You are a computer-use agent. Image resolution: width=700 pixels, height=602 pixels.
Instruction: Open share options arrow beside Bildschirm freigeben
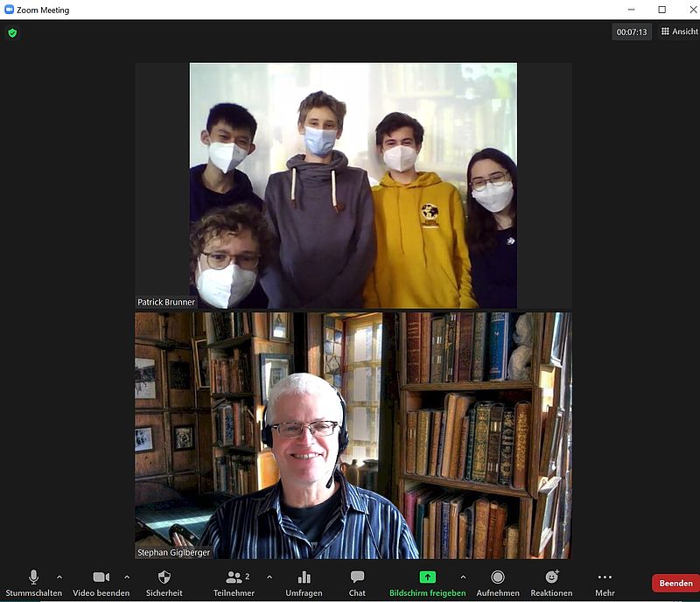pyautogui.click(x=463, y=577)
